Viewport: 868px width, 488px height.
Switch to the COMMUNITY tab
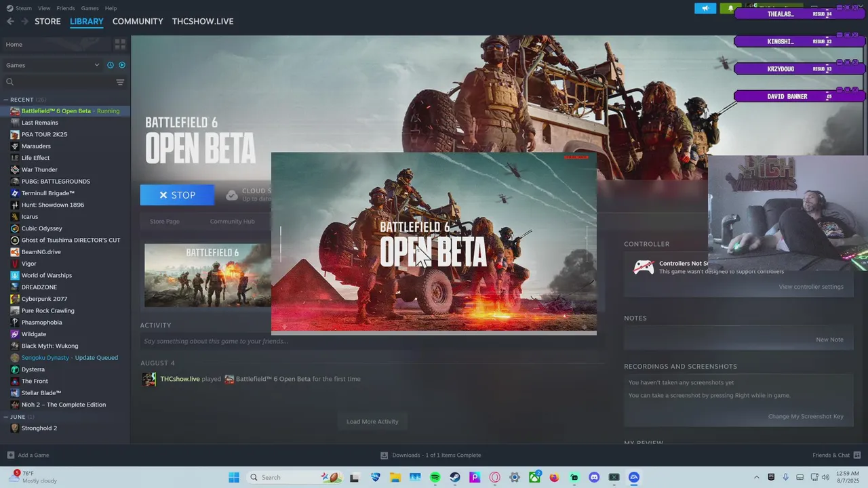(x=138, y=21)
